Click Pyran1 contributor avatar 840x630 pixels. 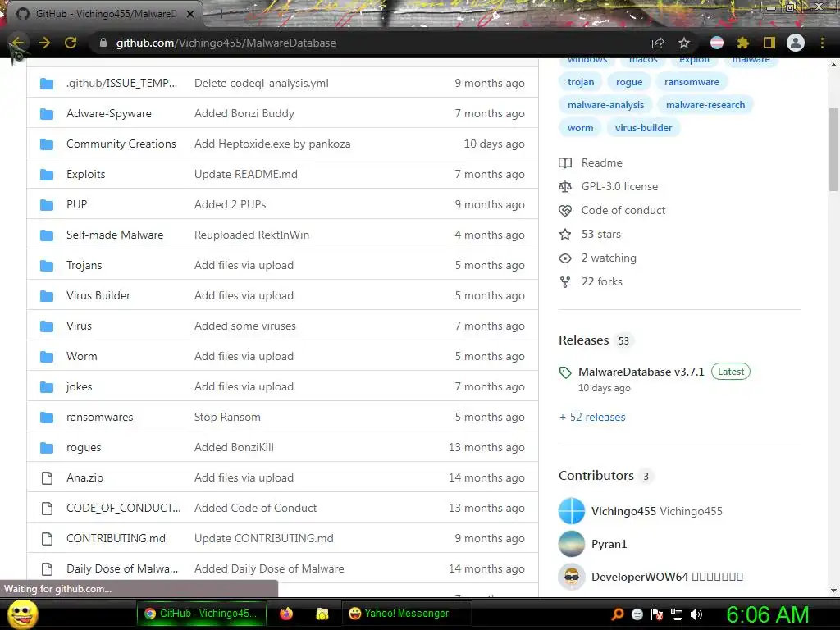pyautogui.click(x=572, y=544)
